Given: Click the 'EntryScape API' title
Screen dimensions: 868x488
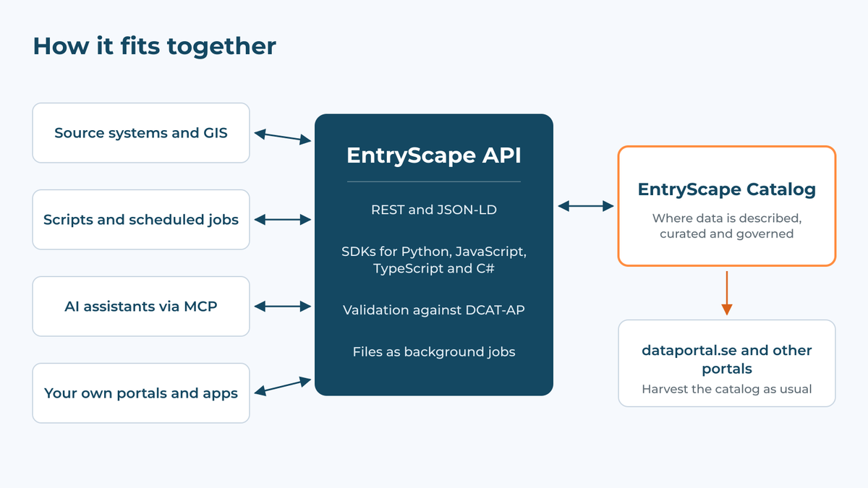Looking at the screenshot, I should tap(434, 155).
